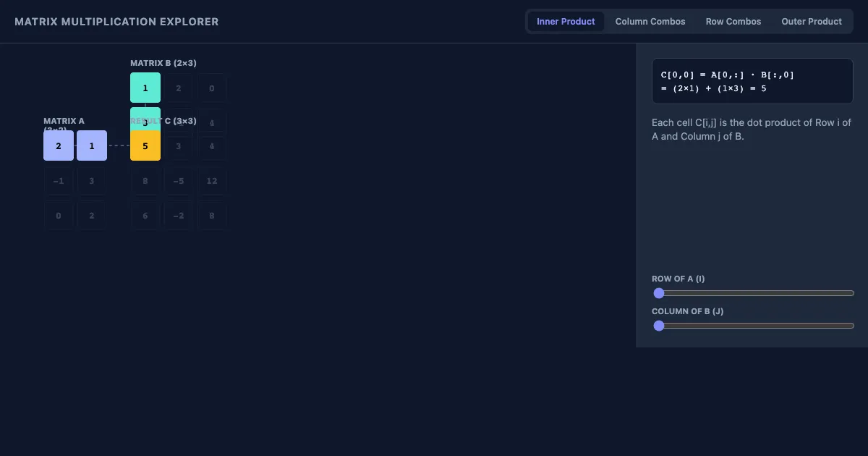The width and height of the screenshot is (868, 456).
Task: Click the Matrix A label
Action: [64, 125]
